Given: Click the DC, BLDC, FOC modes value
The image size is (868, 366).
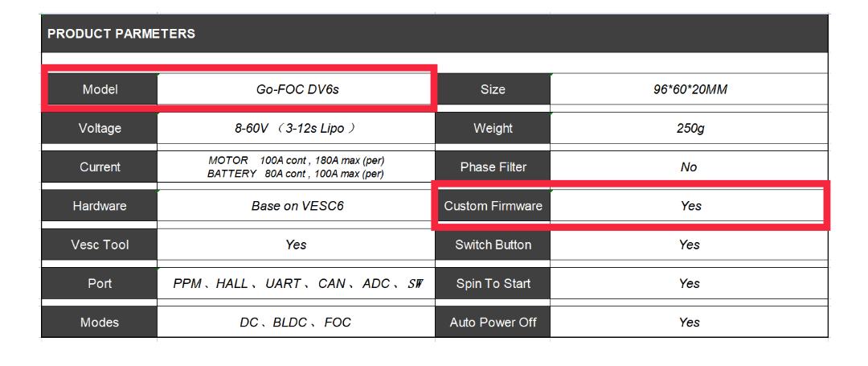Looking at the screenshot, I should tap(295, 323).
